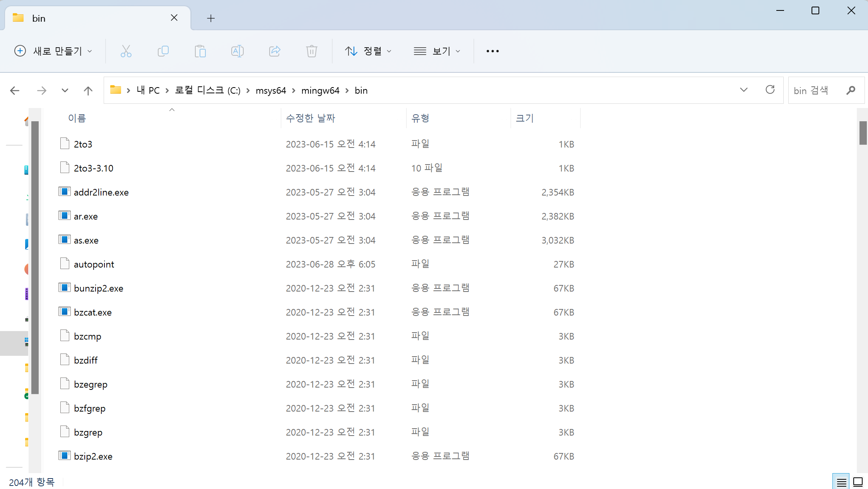Click the Copy icon in toolbar
The width and height of the screenshot is (868, 489).
[x=163, y=51]
